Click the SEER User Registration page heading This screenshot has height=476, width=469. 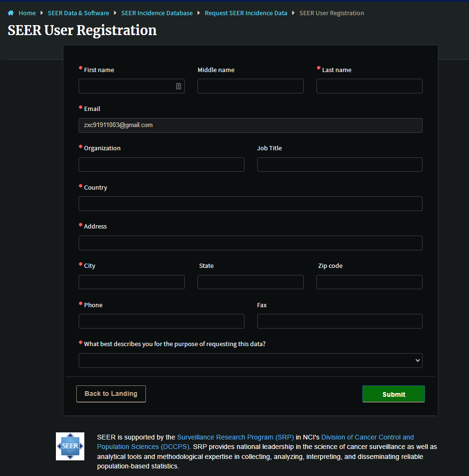82,30
